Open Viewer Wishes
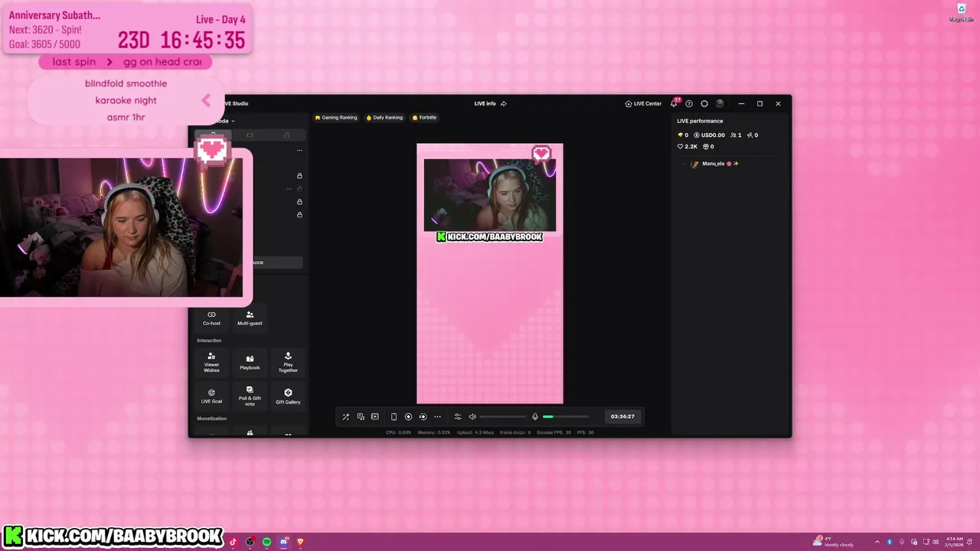The image size is (980, 551). (211, 362)
